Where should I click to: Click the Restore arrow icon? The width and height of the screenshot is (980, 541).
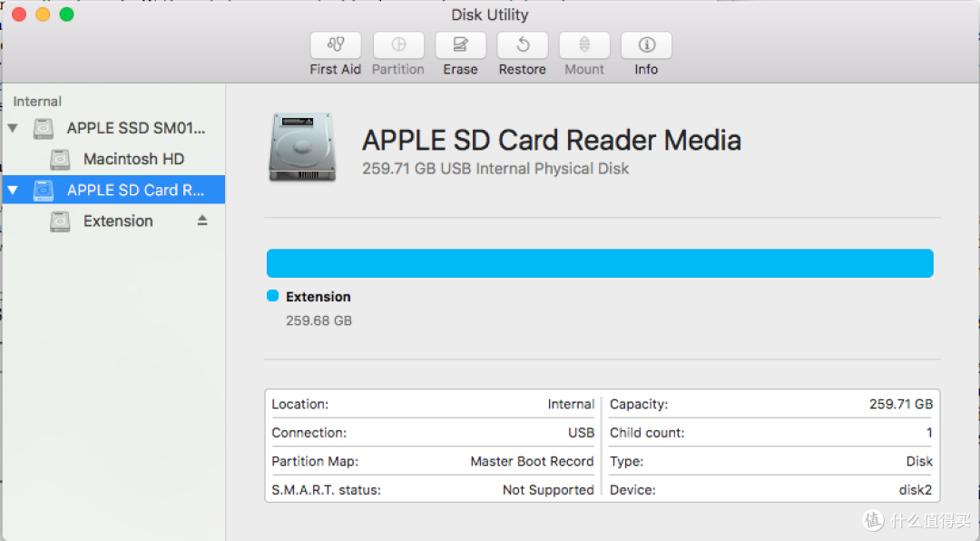[x=523, y=45]
